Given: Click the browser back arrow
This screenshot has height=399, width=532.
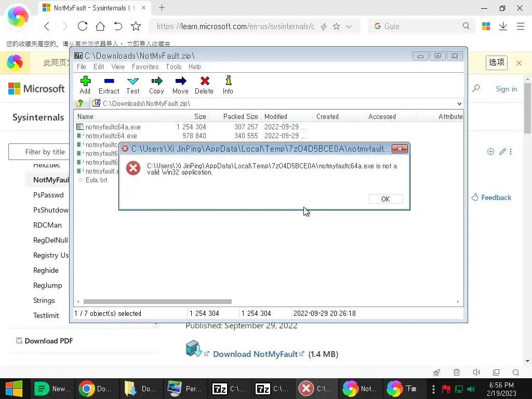Looking at the screenshot, I should (x=47, y=26).
